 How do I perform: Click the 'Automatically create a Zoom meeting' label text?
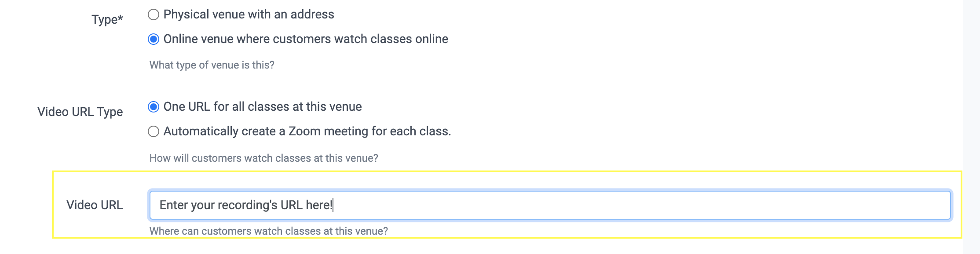[307, 131]
